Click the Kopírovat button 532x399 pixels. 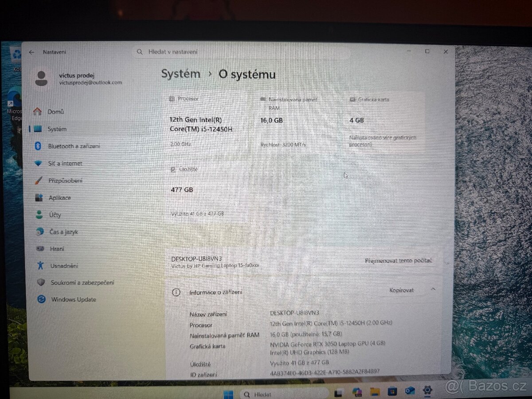pyautogui.click(x=402, y=290)
